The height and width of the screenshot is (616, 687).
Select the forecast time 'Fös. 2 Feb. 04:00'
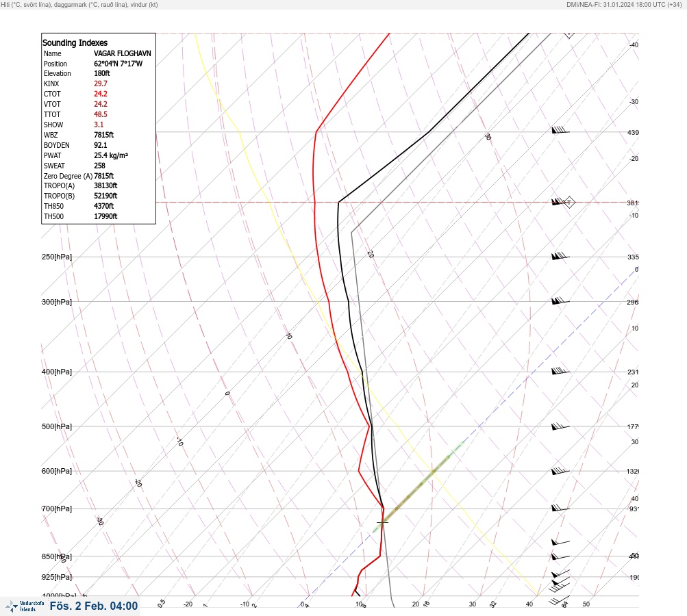[93, 606]
